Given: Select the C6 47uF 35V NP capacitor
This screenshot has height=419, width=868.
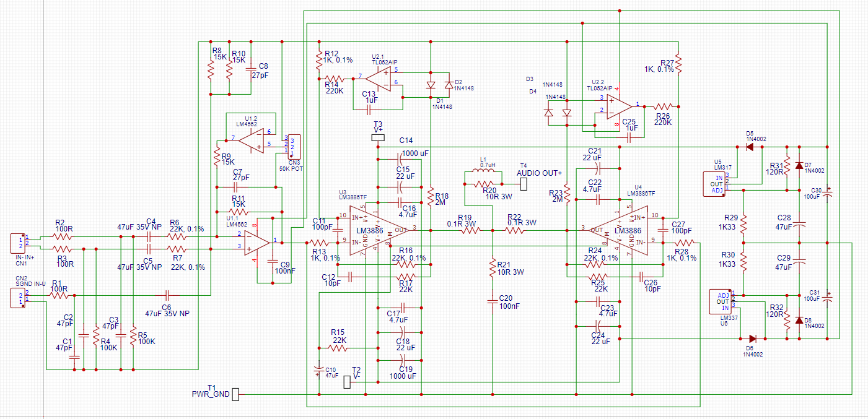Looking at the screenshot, I should pos(167,296).
